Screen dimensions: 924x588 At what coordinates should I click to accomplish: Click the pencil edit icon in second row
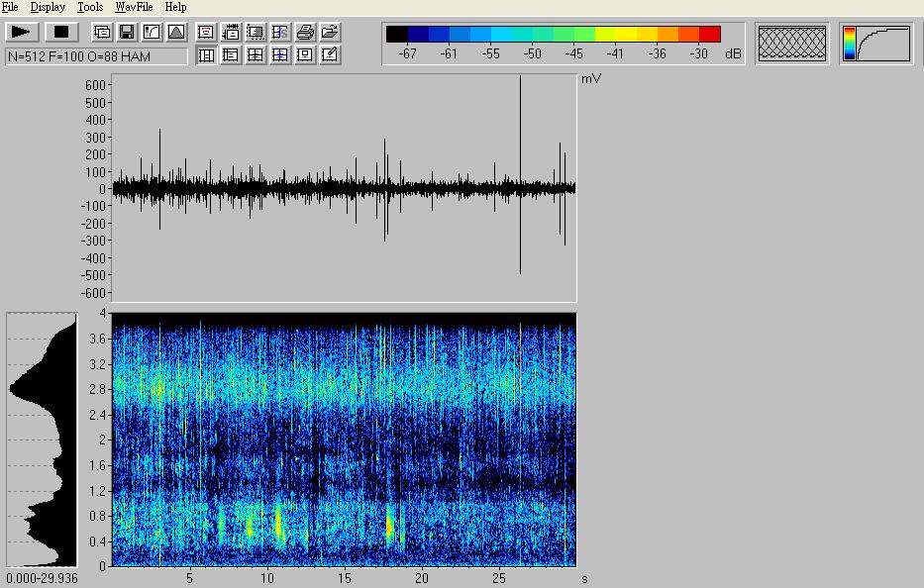point(331,55)
